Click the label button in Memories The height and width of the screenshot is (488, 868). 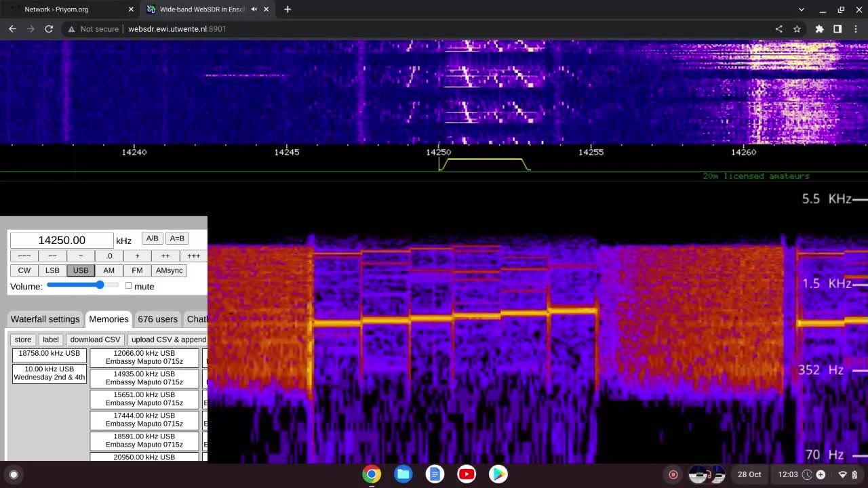coord(51,340)
